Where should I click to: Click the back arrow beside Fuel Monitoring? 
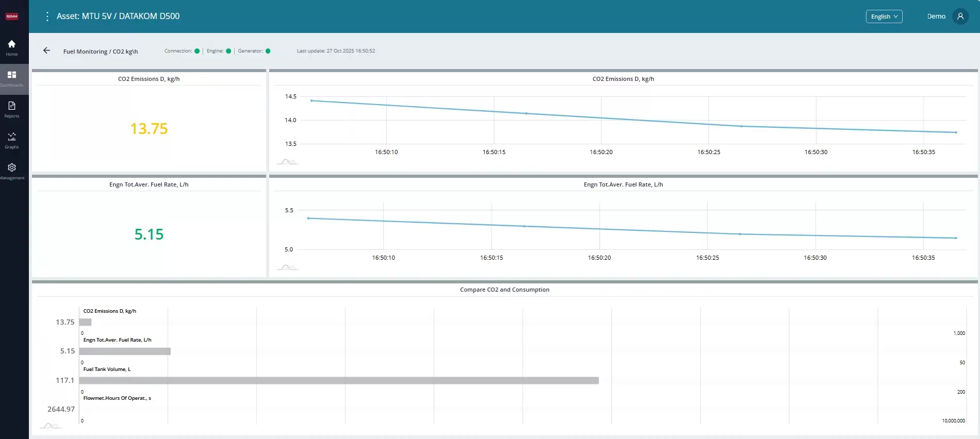pos(46,50)
